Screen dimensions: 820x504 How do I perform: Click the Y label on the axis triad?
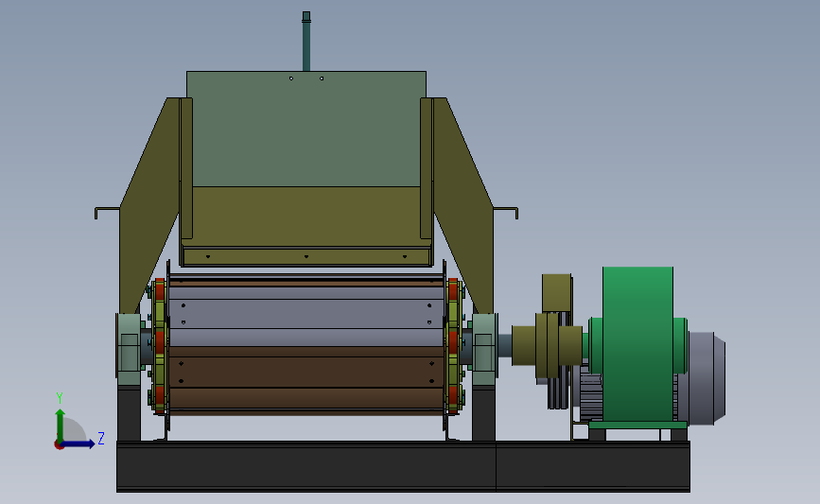pyautogui.click(x=60, y=398)
